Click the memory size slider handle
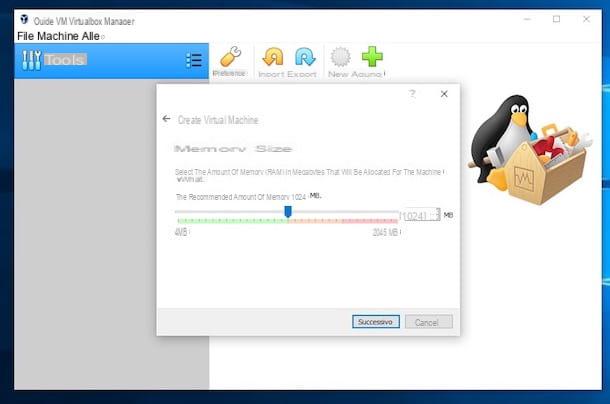Screen dimensions: 610x404 point(288,212)
